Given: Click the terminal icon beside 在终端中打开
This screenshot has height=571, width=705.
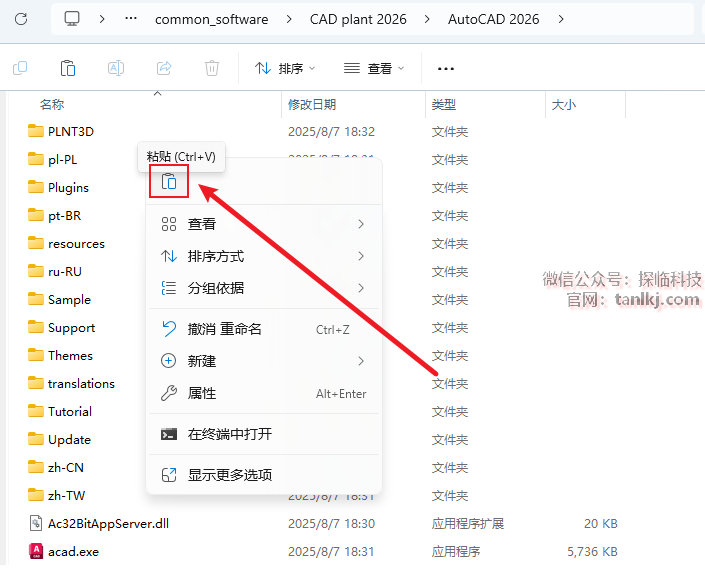Looking at the screenshot, I should pos(169,434).
